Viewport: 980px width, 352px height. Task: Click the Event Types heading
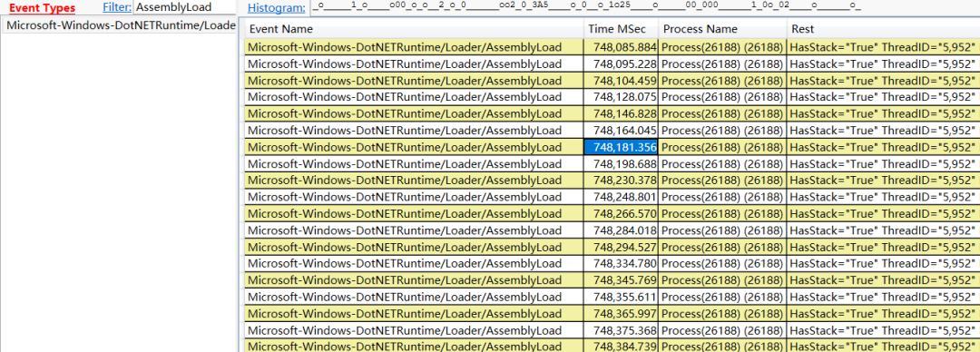tap(43, 8)
